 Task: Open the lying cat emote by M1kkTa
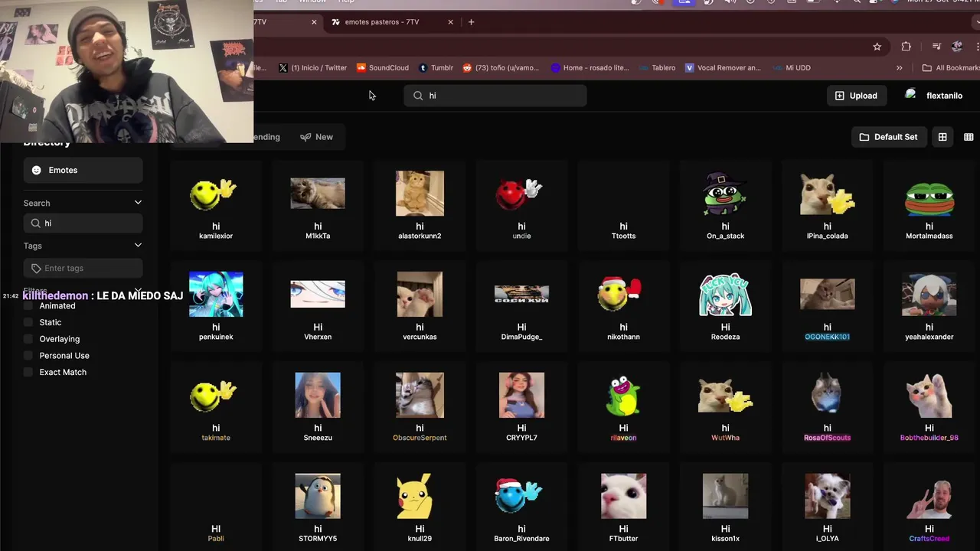[x=318, y=194]
